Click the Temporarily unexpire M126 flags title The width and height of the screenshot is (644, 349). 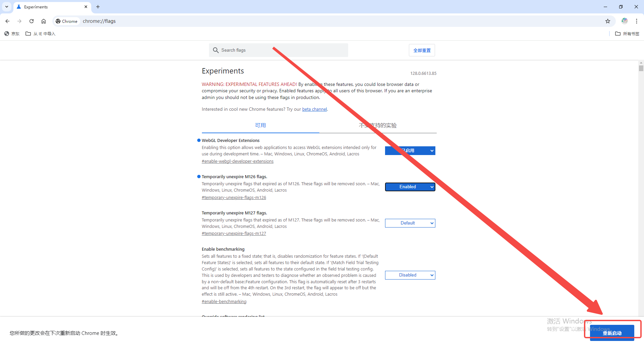tap(234, 177)
